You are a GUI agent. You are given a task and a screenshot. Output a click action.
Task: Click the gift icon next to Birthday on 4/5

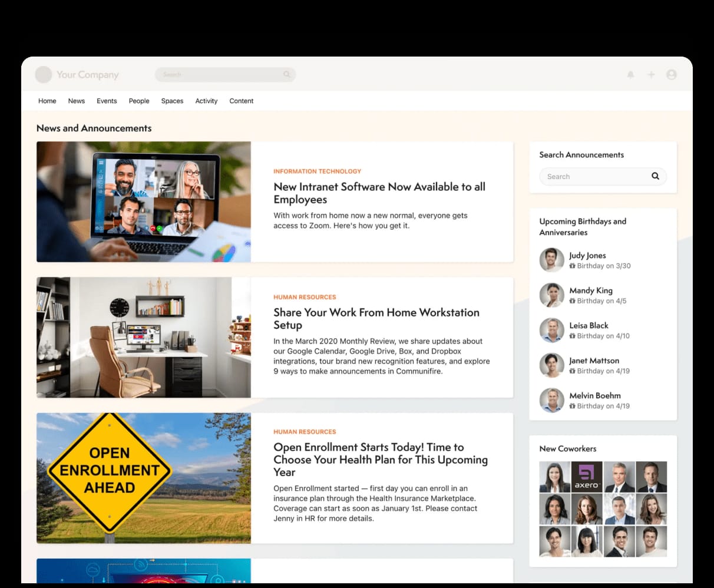[x=572, y=301]
